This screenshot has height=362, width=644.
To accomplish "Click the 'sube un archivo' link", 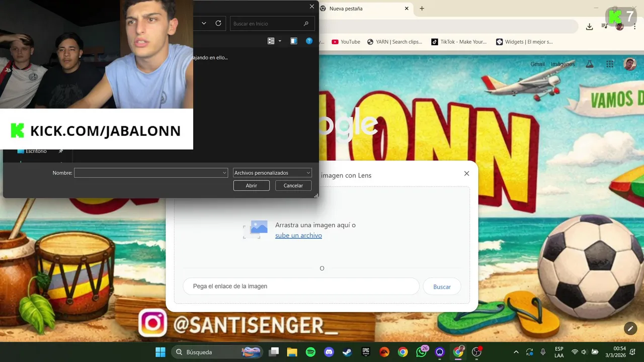I will tap(298, 235).
